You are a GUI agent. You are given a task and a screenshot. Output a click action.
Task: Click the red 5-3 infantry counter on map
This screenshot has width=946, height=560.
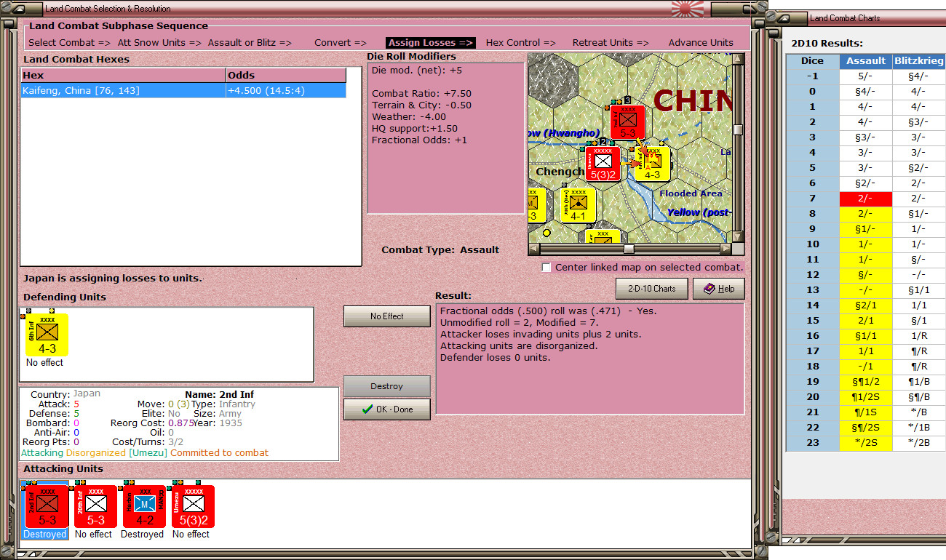[x=628, y=122]
